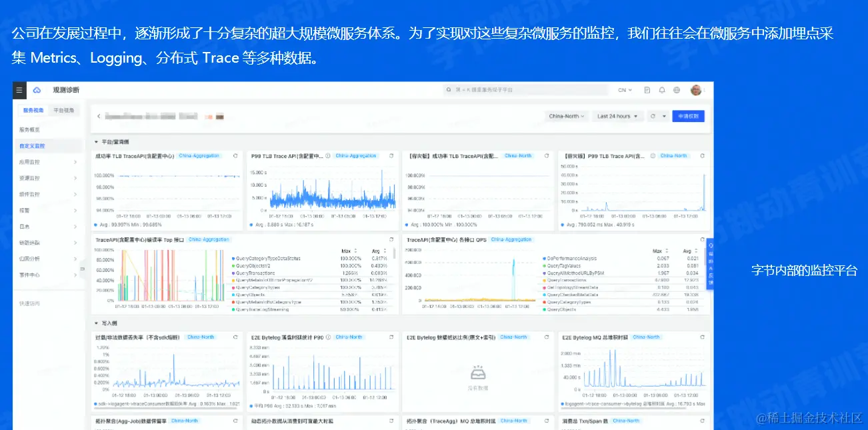This screenshot has width=868, height=430.
Task: Open the China-North region dropdown in header
Action: (x=567, y=116)
